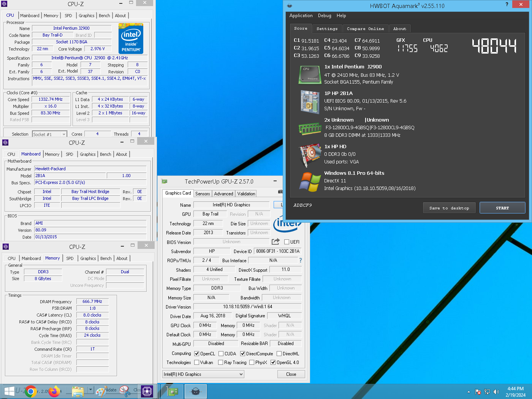
Task: Click the Aquamark motherboard image
Action: 310,101
